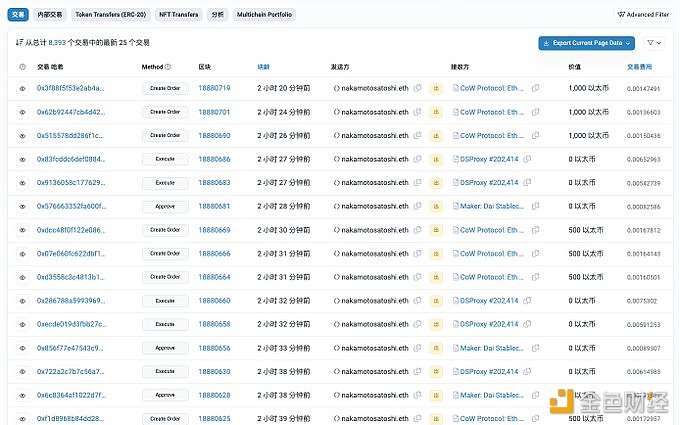The image size is (680, 425).
Task: Preview transaction 0xd3558c3c4813b1 with eye icon
Action: point(23,278)
